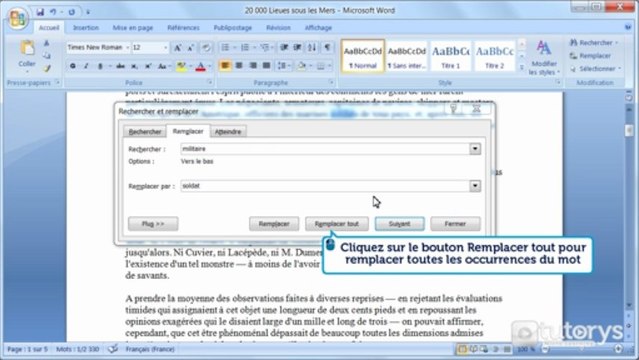
Task: Toggle show paragraph marks (¶)
Action: [327, 48]
